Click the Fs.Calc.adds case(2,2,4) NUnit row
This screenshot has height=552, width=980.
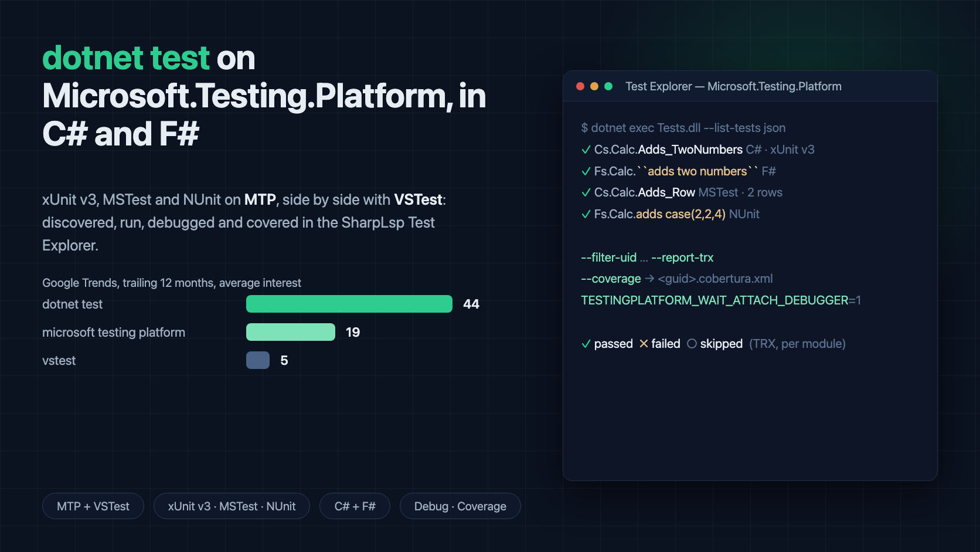[x=670, y=214]
